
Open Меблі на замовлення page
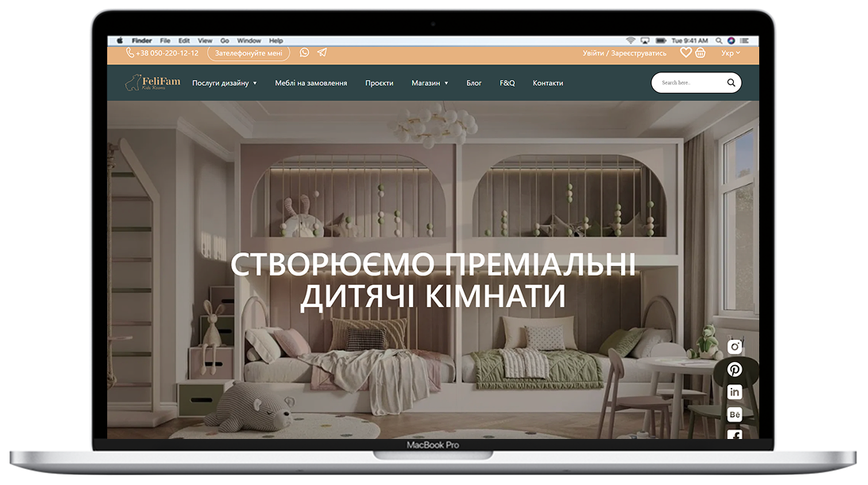coord(311,83)
